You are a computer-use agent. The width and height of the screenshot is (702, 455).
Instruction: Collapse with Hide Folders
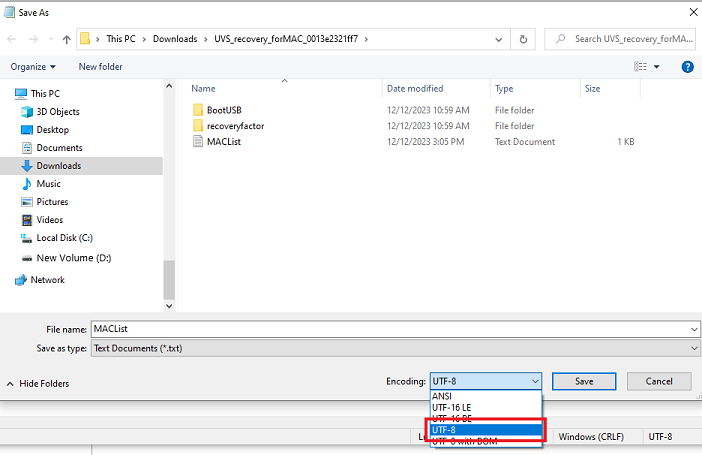point(38,384)
